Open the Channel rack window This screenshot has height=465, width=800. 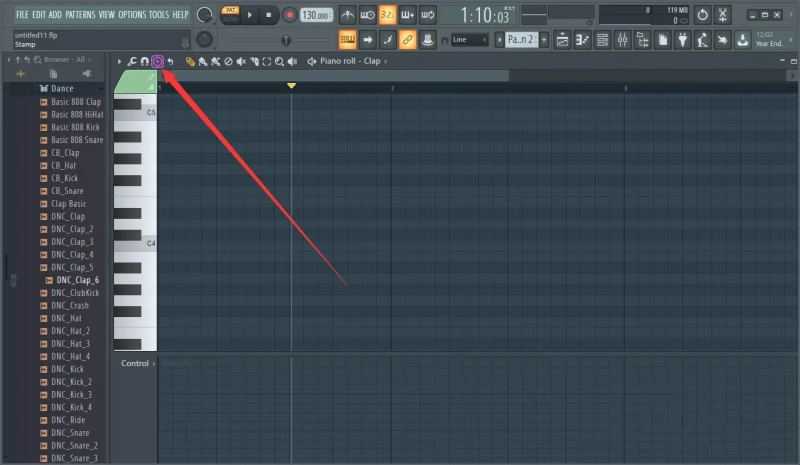click(x=602, y=40)
